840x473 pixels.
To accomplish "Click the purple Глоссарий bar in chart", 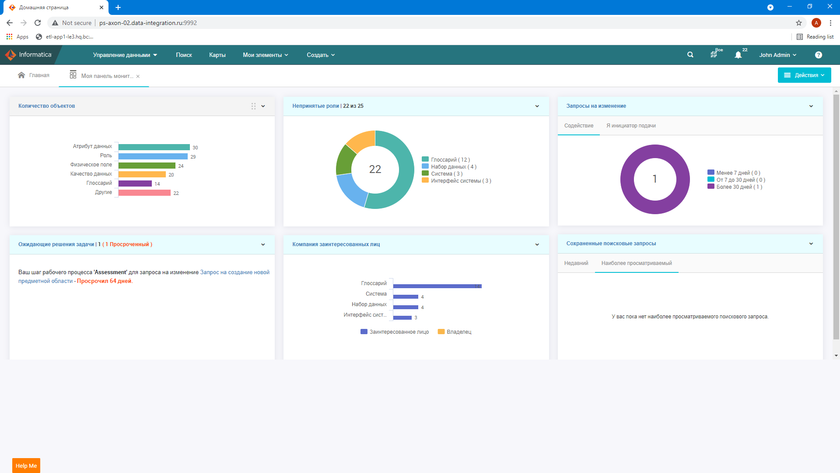I will click(134, 183).
